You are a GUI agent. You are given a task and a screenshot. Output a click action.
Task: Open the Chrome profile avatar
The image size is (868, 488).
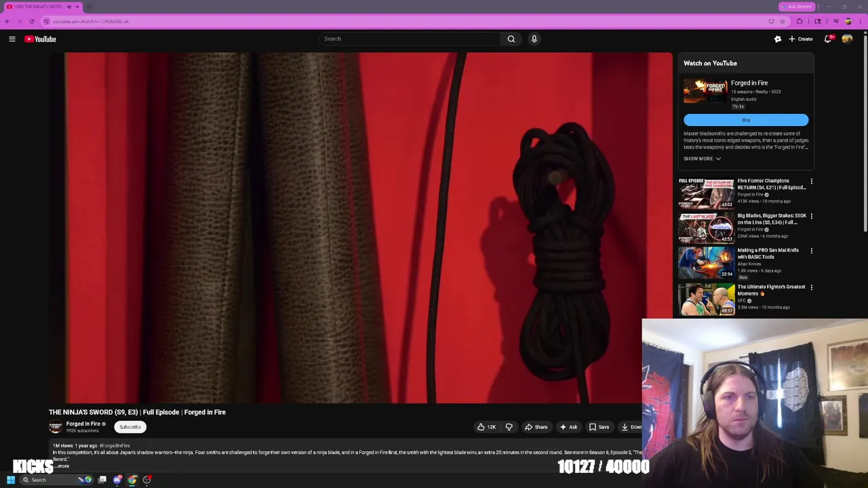(848, 21)
